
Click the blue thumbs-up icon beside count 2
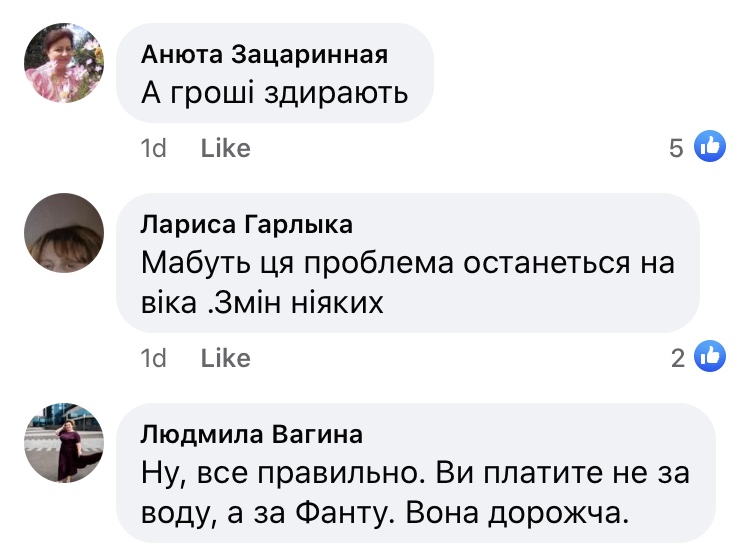coord(709,357)
